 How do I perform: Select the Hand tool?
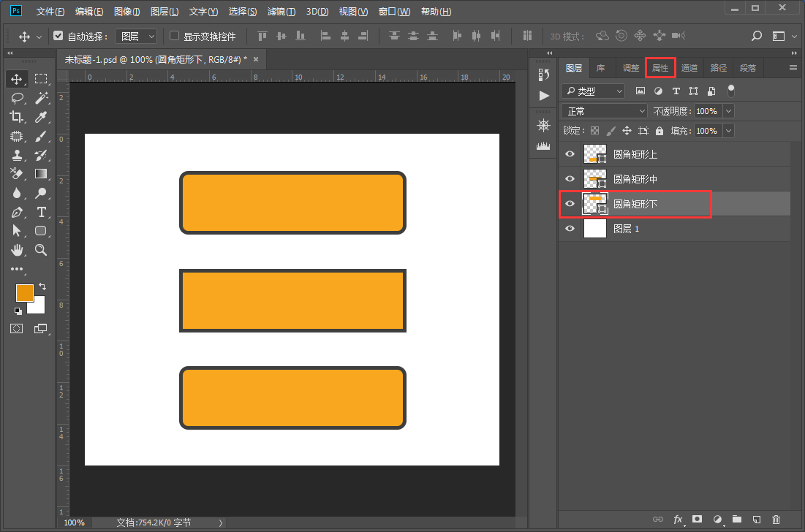pyautogui.click(x=17, y=250)
